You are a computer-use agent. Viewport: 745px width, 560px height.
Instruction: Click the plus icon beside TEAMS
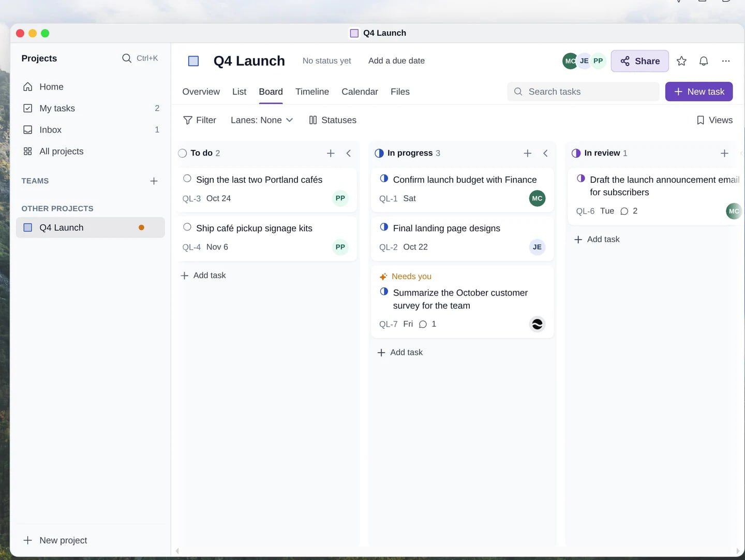(154, 181)
